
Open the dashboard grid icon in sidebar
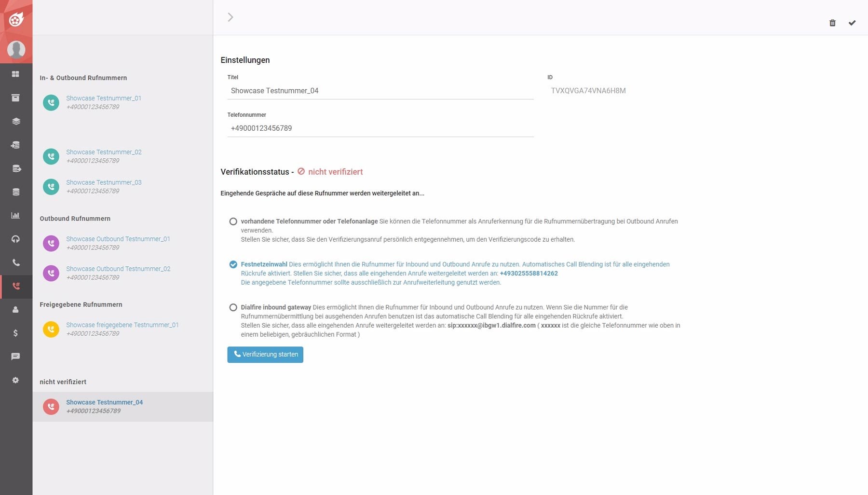pos(15,74)
